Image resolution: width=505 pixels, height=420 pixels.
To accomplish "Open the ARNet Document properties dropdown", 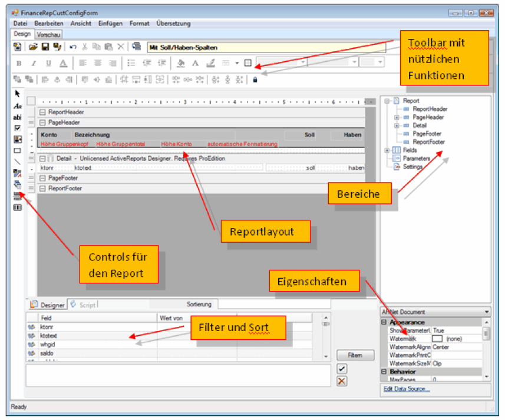I will pos(487,311).
